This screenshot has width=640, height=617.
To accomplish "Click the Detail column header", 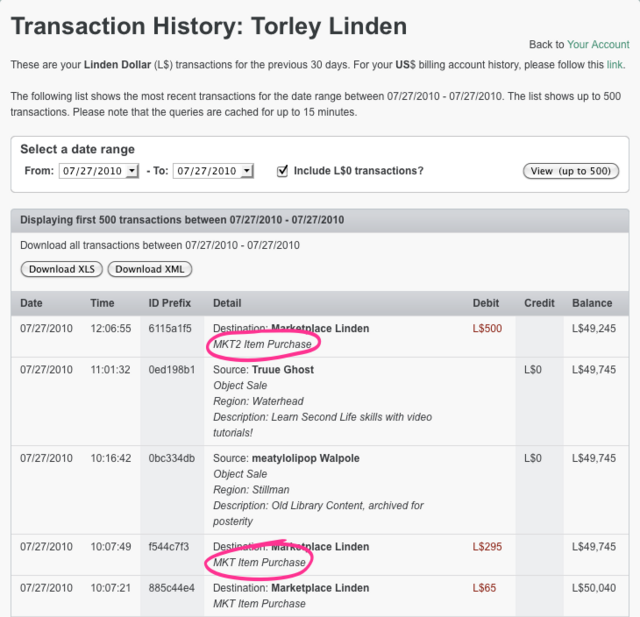I will tap(227, 303).
